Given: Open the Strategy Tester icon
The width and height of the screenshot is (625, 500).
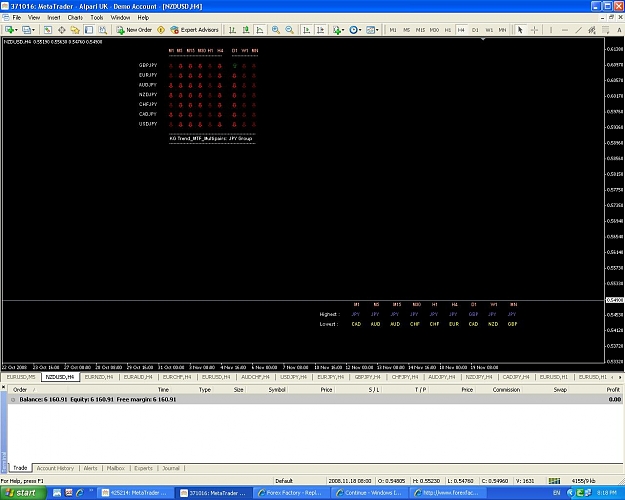Looking at the screenshot, I should [x=102, y=30].
